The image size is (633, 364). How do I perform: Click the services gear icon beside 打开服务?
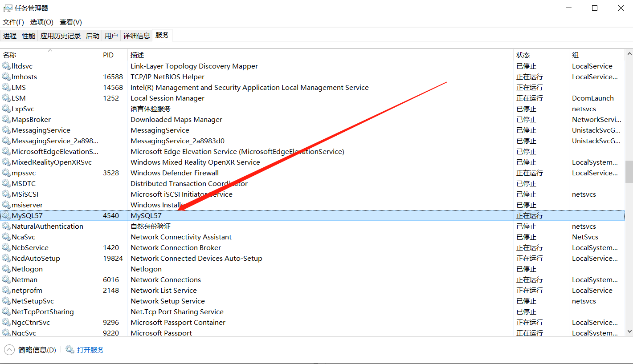point(70,350)
